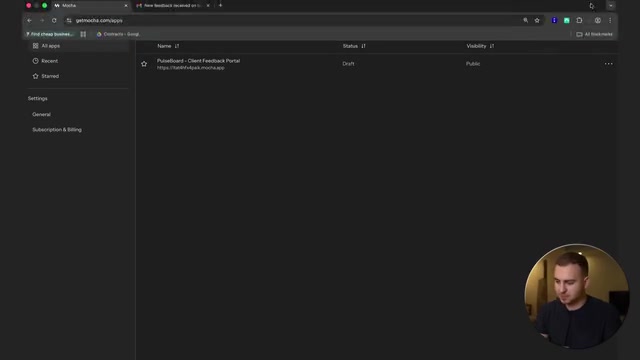
Task: Click the Settings section heading
Action: tap(38, 98)
